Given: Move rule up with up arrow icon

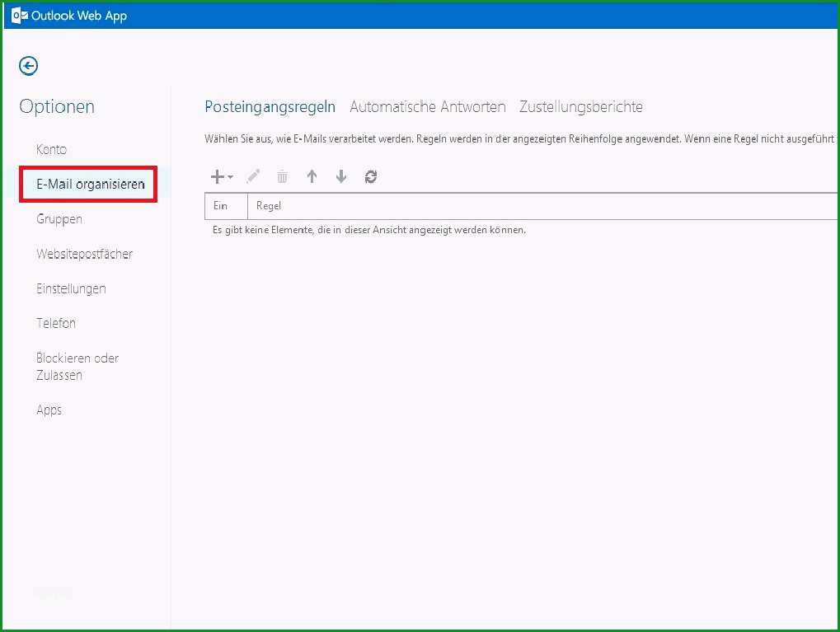Looking at the screenshot, I should (x=312, y=176).
